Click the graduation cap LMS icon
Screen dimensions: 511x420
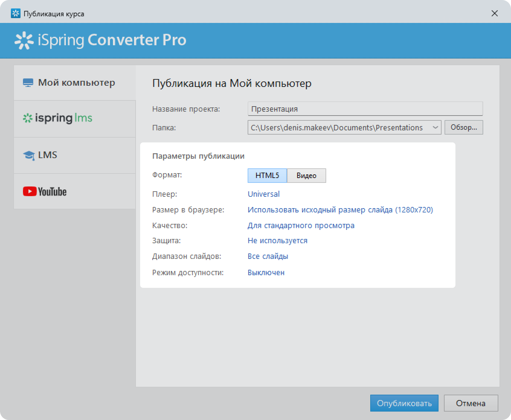29,155
